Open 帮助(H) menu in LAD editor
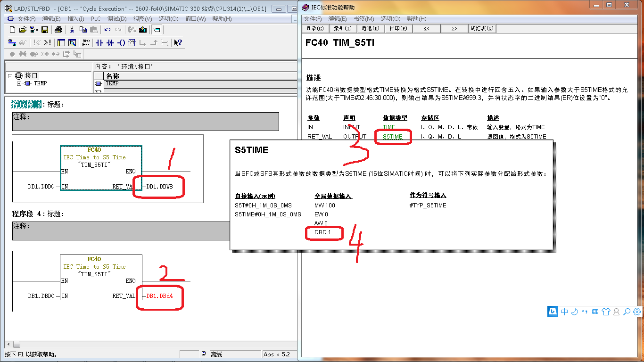644x362 pixels. (222, 19)
